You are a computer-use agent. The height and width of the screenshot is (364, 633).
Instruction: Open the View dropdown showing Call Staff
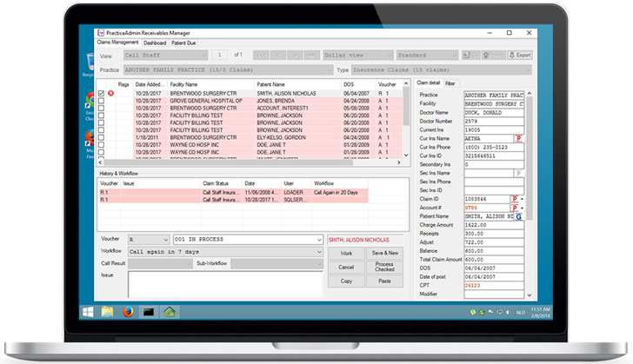(165, 56)
